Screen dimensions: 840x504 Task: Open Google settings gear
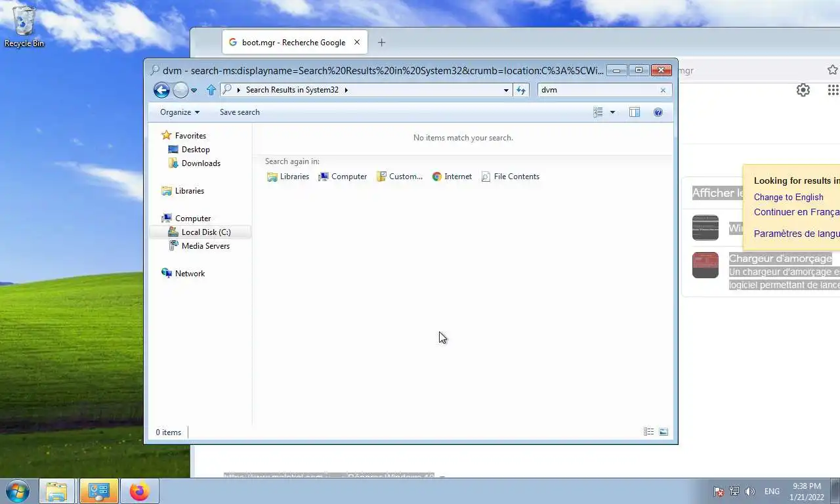pyautogui.click(x=803, y=90)
